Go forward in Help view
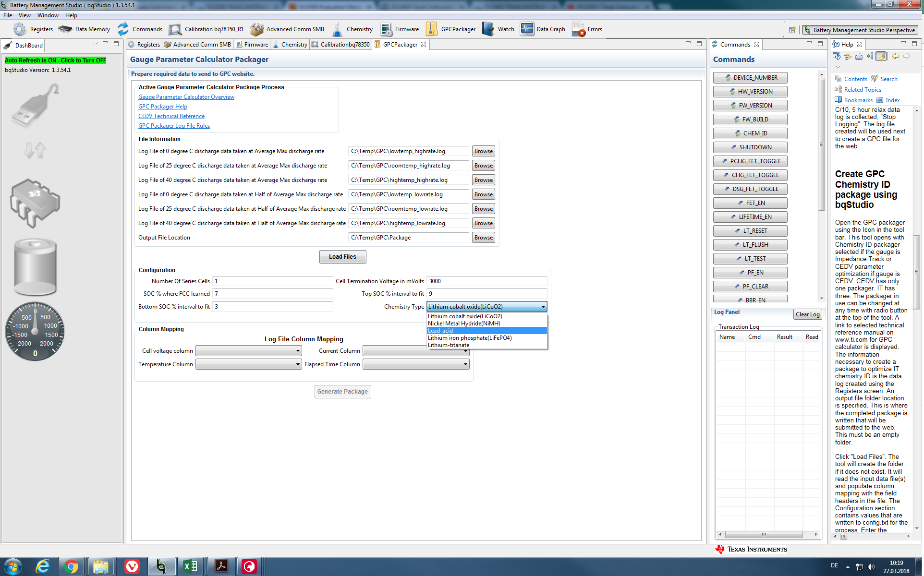Viewport: 924px width, 576px height. (x=907, y=57)
